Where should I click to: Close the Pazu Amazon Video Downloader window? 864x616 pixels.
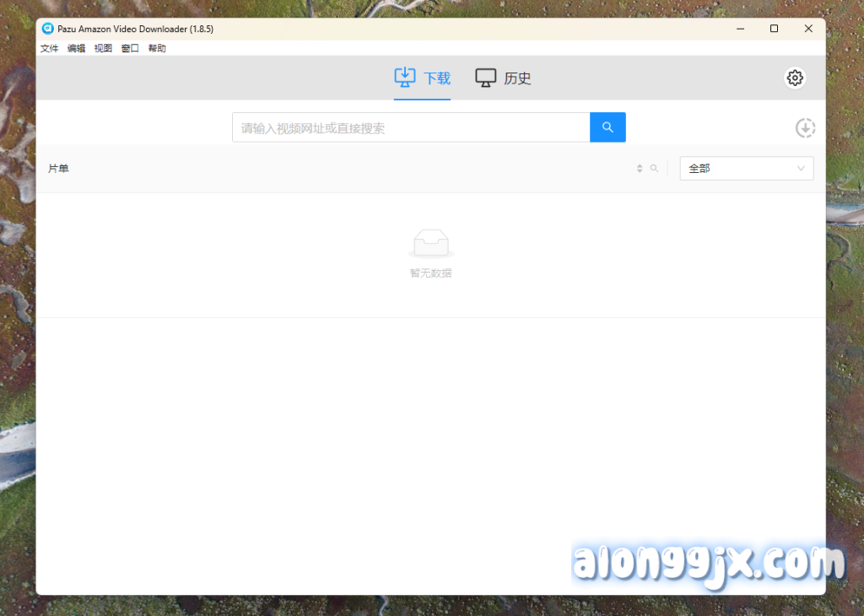pos(808,29)
